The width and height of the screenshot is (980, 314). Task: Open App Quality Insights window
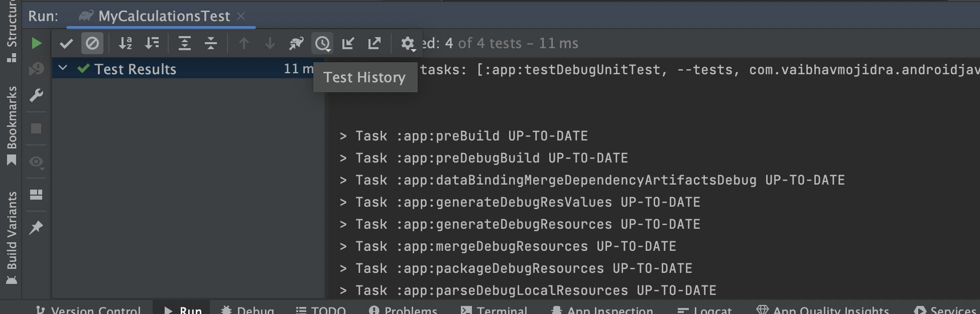(x=823, y=310)
